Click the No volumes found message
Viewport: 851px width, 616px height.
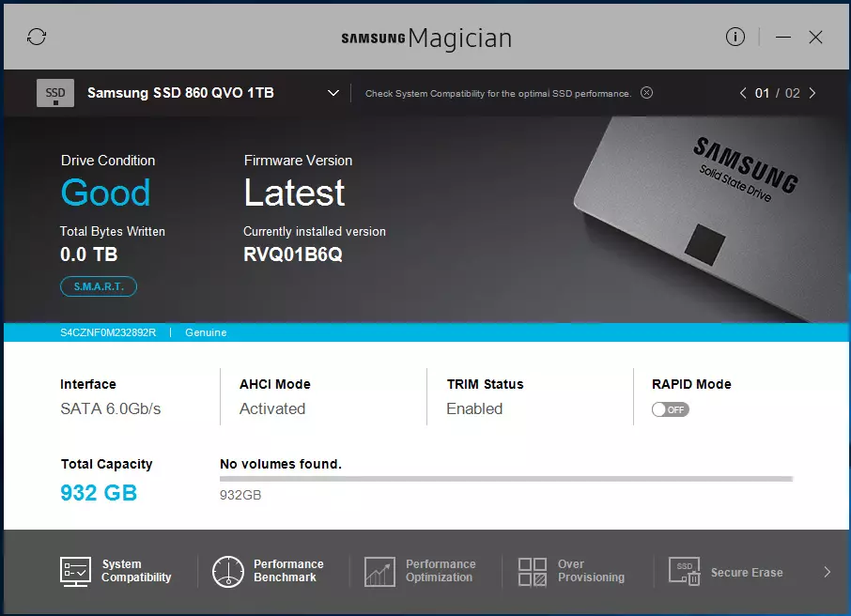pyautogui.click(x=281, y=464)
